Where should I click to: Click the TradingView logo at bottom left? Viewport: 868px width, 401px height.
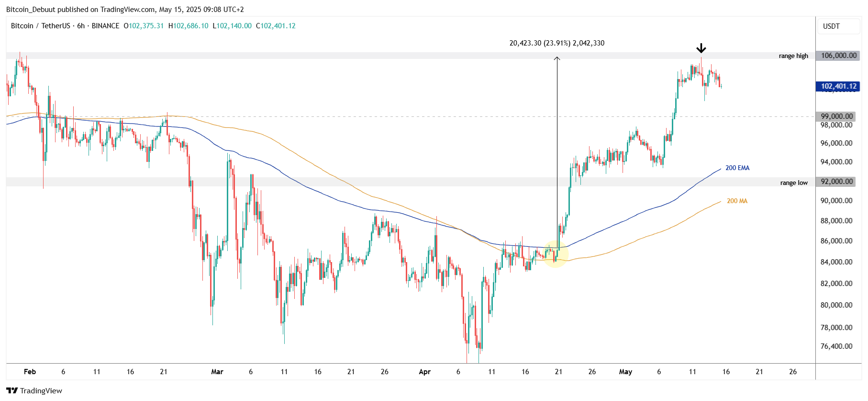pos(34,390)
